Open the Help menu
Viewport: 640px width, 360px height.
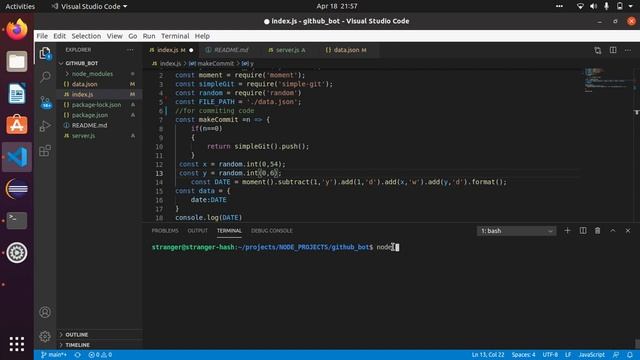click(202, 36)
